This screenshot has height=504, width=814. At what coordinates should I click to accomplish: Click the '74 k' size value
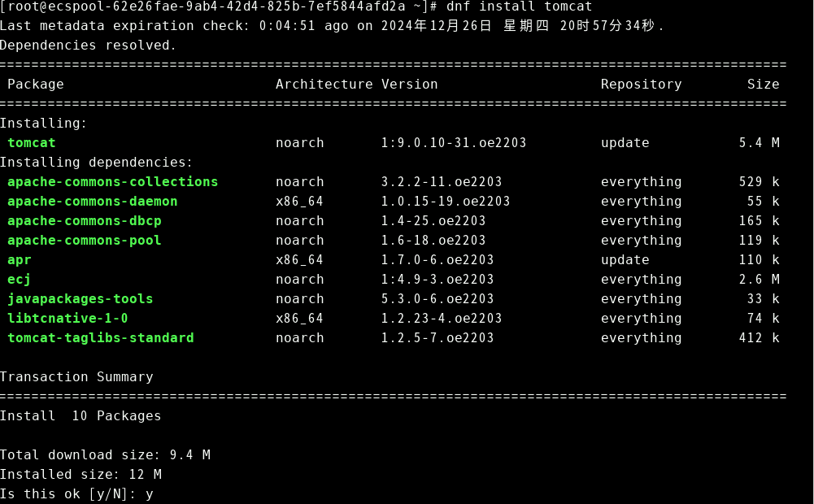[x=763, y=318]
